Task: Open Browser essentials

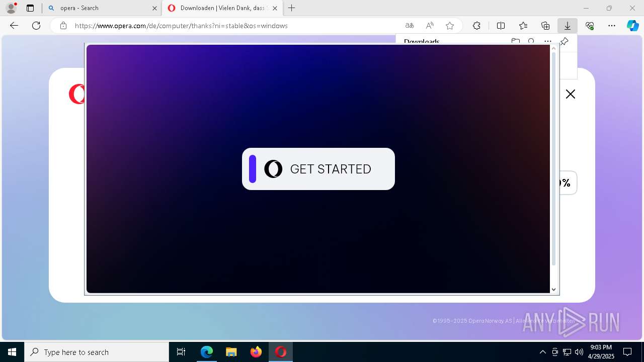Action: point(590,26)
